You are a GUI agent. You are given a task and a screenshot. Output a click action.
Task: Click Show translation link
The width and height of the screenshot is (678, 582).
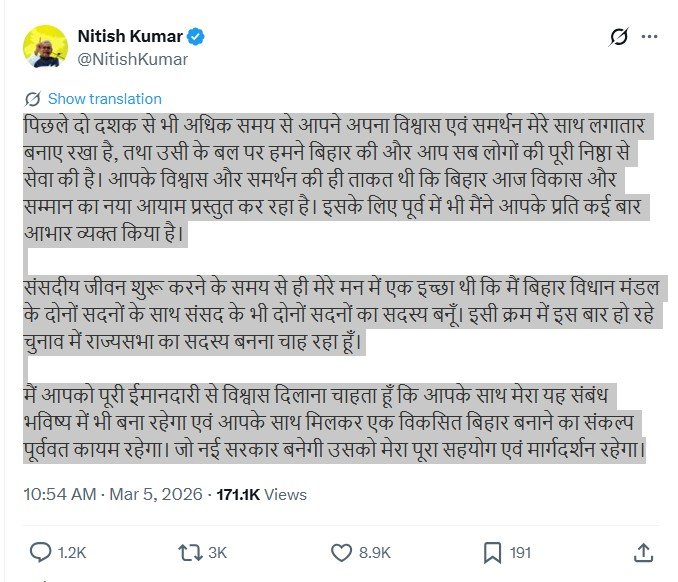tap(104, 99)
